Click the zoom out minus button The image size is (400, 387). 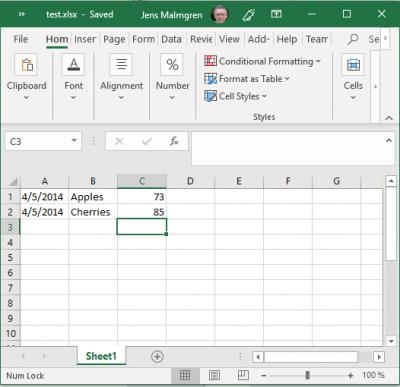pyautogui.click(x=264, y=376)
